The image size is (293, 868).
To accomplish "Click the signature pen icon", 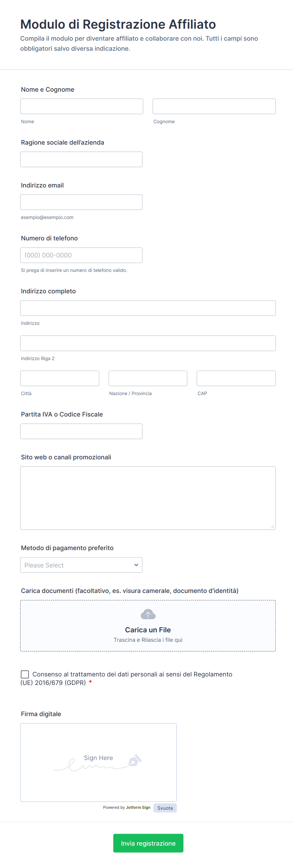I will (x=135, y=760).
